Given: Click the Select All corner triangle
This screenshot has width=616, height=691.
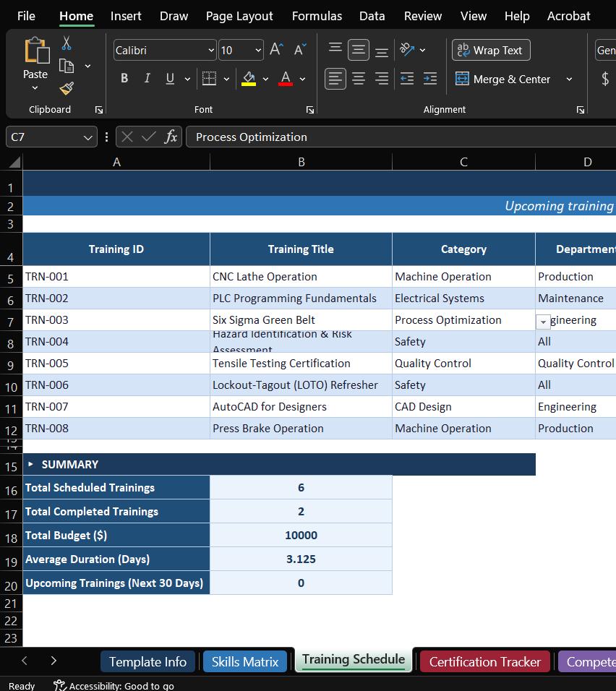Looking at the screenshot, I should tap(14, 162).
